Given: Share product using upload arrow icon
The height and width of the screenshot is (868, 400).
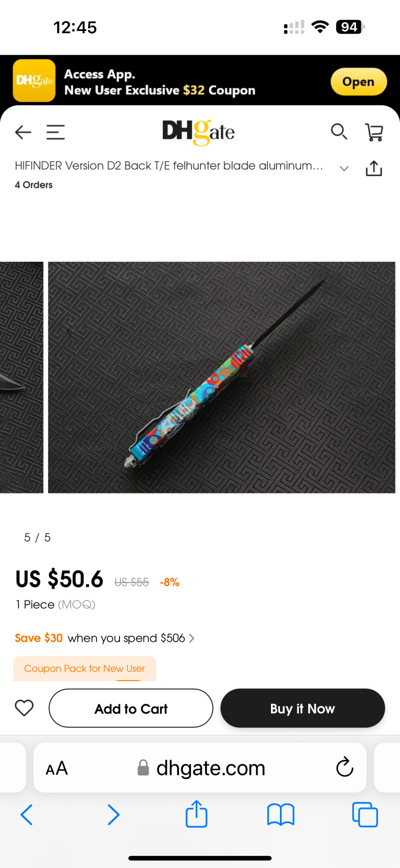Looking at the screenshot, I should (x=373, y=168).
